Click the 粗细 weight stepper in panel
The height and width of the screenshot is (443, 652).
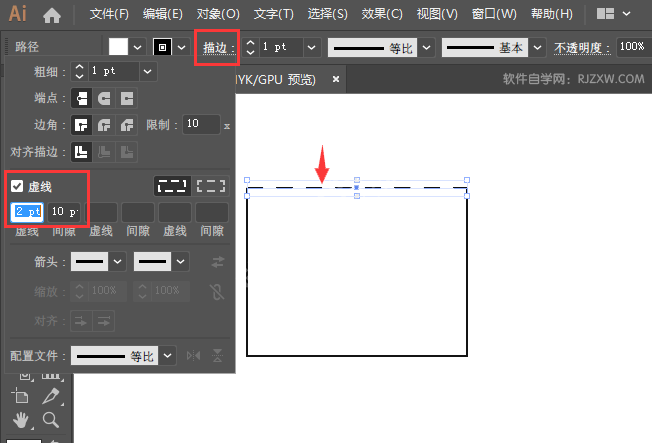(x=79, y=71)
